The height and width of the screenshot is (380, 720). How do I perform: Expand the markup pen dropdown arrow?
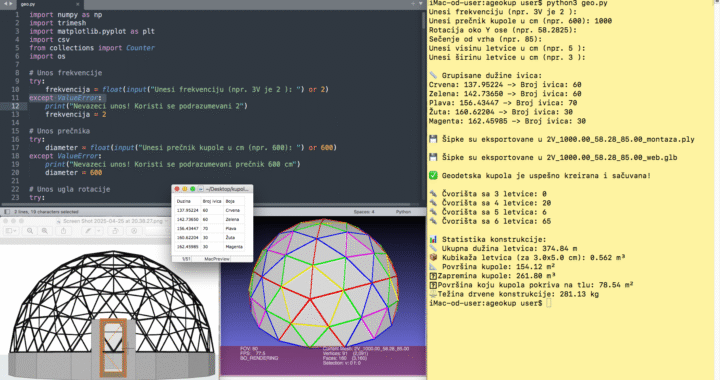point(99,231)
